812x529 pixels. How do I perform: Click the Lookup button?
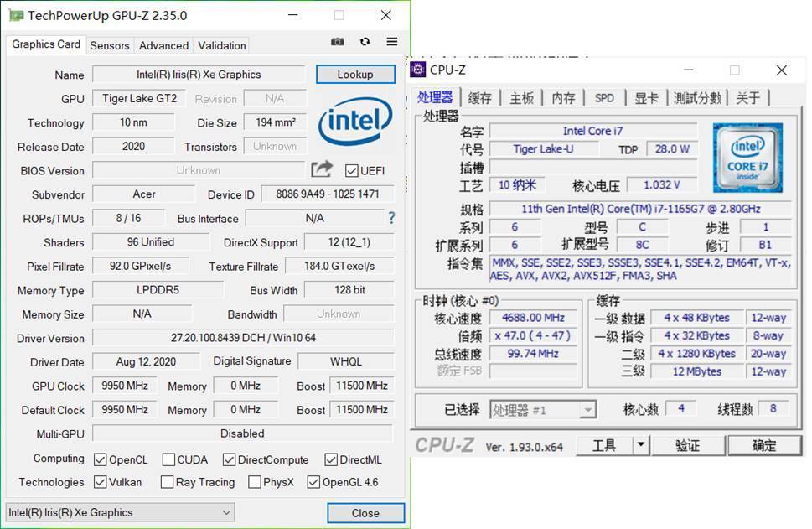(355, 75)
